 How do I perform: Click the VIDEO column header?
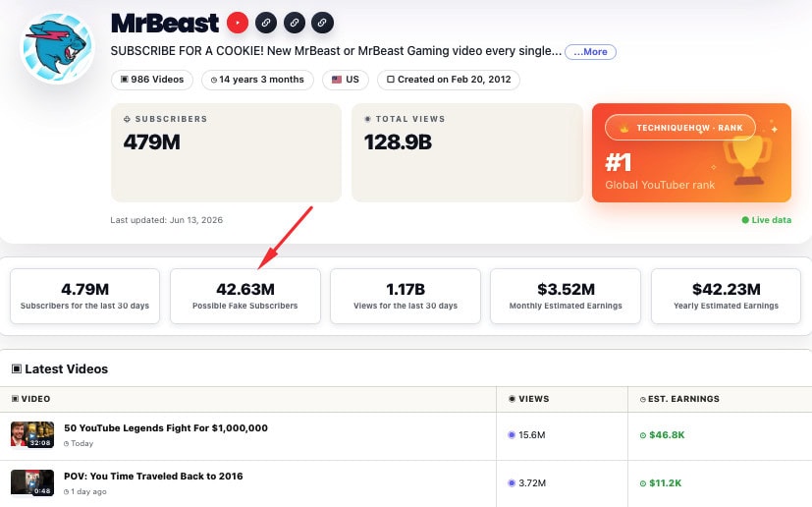point(35,399)
